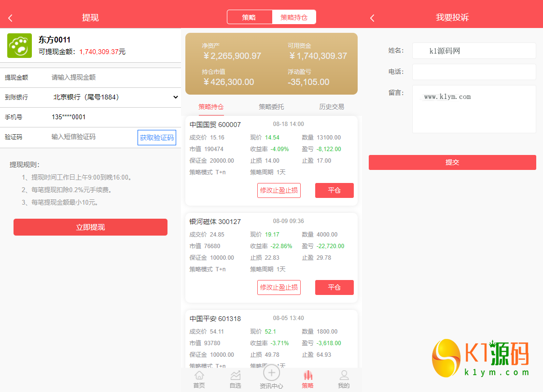Click the 盈亏 value -8,122.00
Viewport: 543px width, 392px height.
[x=329, y=149]
